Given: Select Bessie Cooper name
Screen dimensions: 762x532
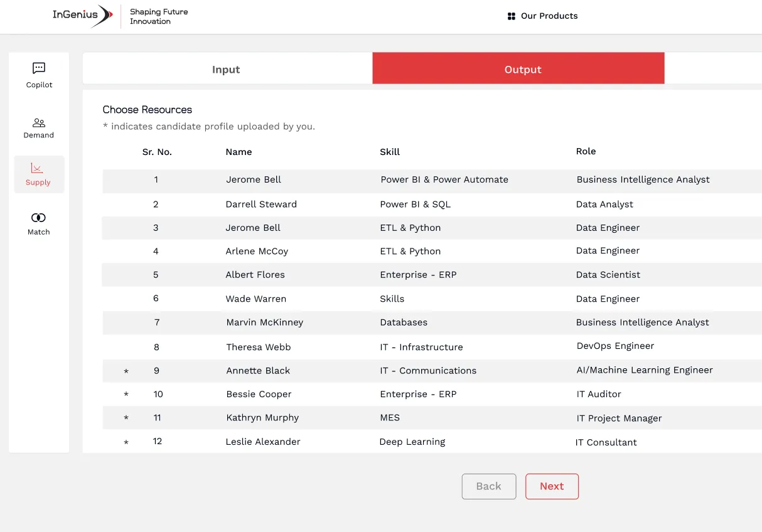Looking at the screenshot, I should click(x=259, y=394).
